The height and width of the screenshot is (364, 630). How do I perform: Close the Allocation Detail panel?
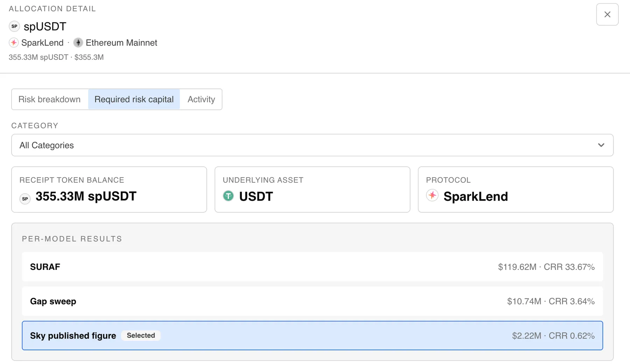(x=607, y=14)
